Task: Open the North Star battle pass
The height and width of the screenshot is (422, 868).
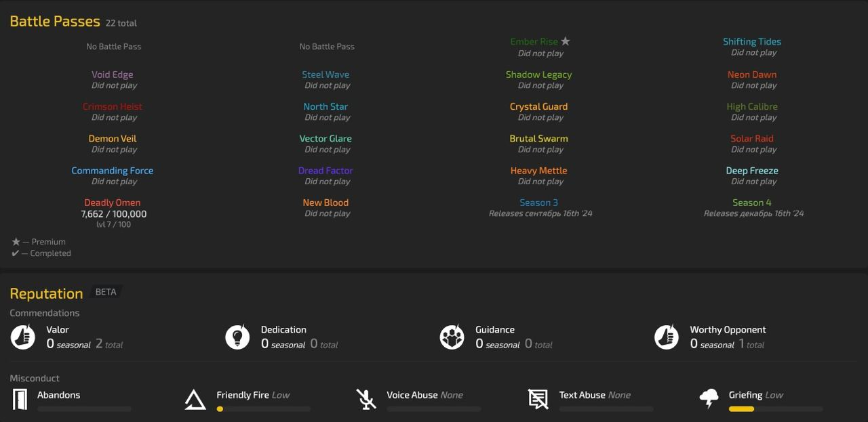Action: 326,106
